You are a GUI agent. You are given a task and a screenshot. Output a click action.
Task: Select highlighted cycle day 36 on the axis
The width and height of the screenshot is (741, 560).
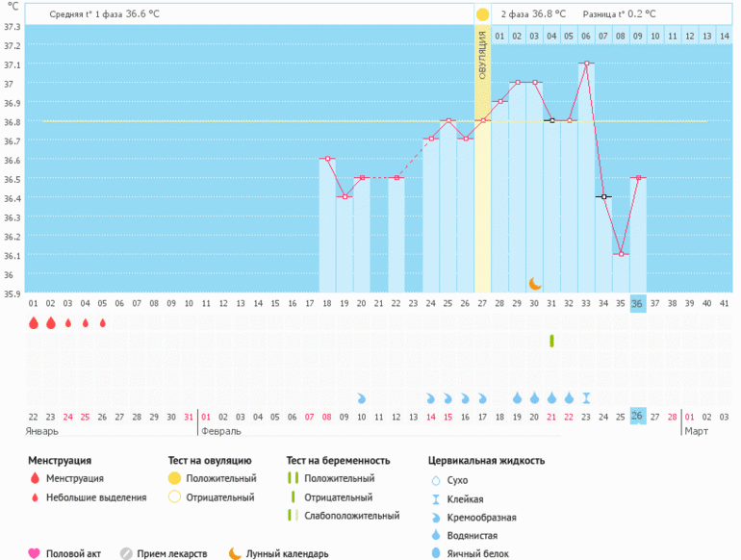pyautogui.click(x=638, y=304)
